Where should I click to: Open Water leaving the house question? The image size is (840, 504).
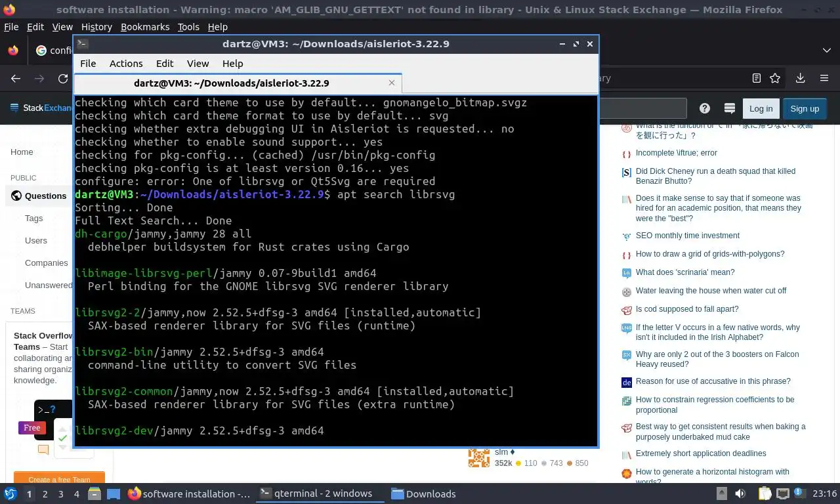click(711, 291)
